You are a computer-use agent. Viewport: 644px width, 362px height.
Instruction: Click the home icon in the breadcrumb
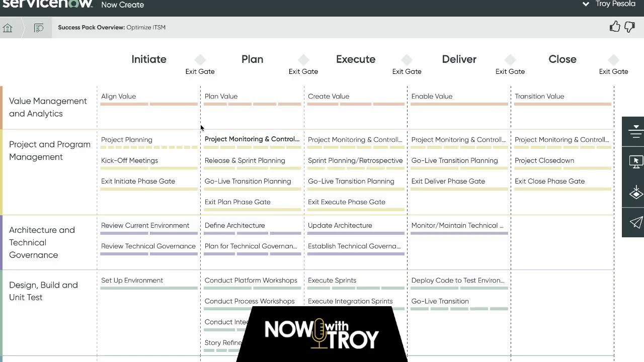tap(8, 27)
